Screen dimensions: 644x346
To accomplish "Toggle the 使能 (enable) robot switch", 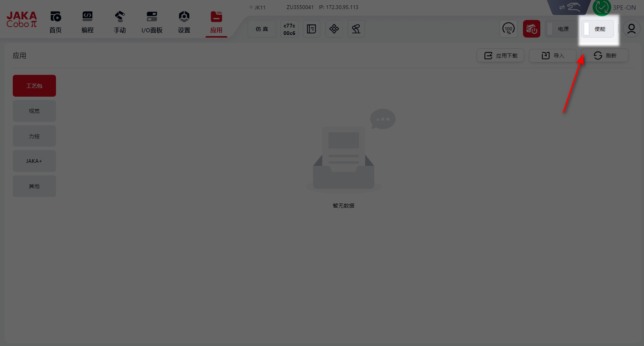I will pyautogui.click(x=597, y=29).
